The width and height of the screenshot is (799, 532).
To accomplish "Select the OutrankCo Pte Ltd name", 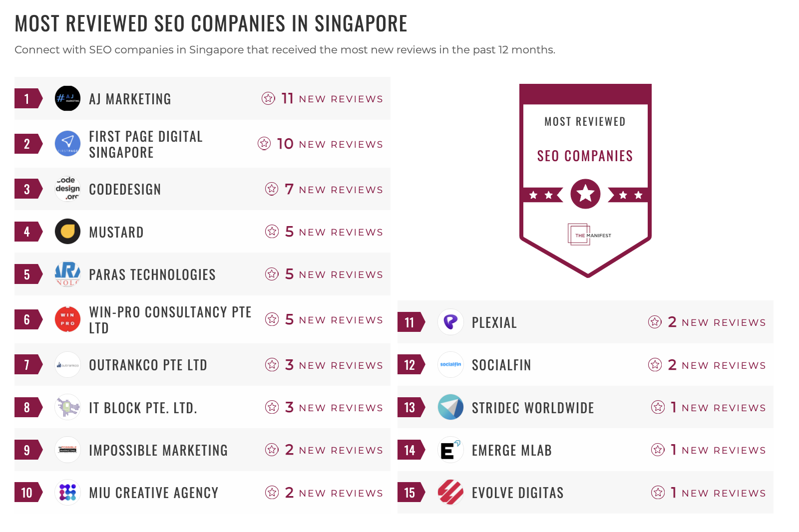I will [148, 365].
